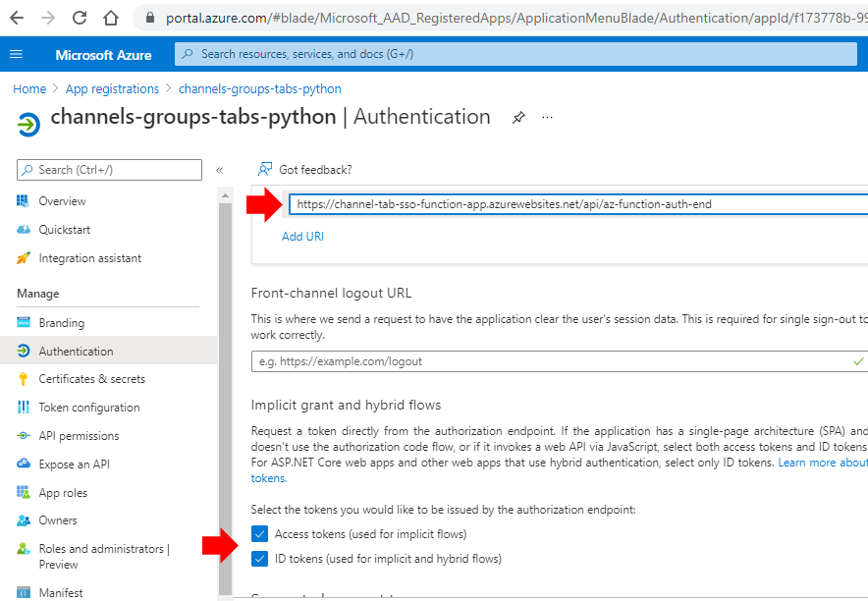Click the Add URI link
Viewport: 868px width, 601px height.
pos(302,237)
